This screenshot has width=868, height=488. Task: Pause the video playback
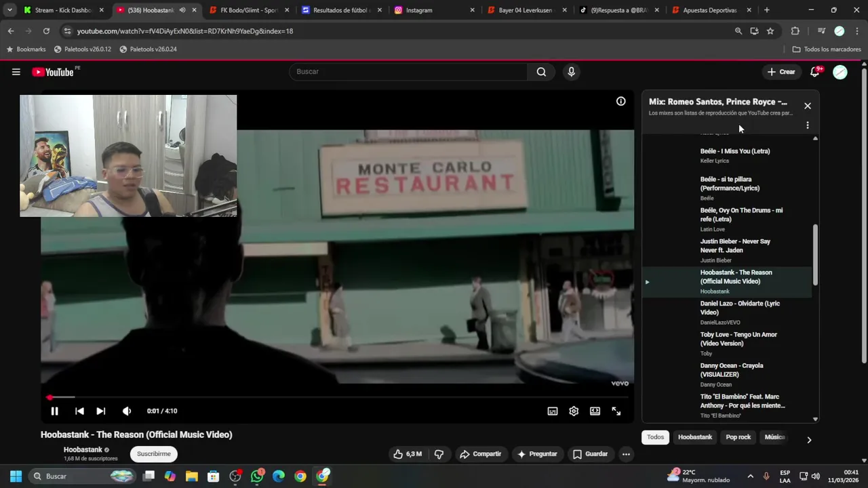point(54,411)
